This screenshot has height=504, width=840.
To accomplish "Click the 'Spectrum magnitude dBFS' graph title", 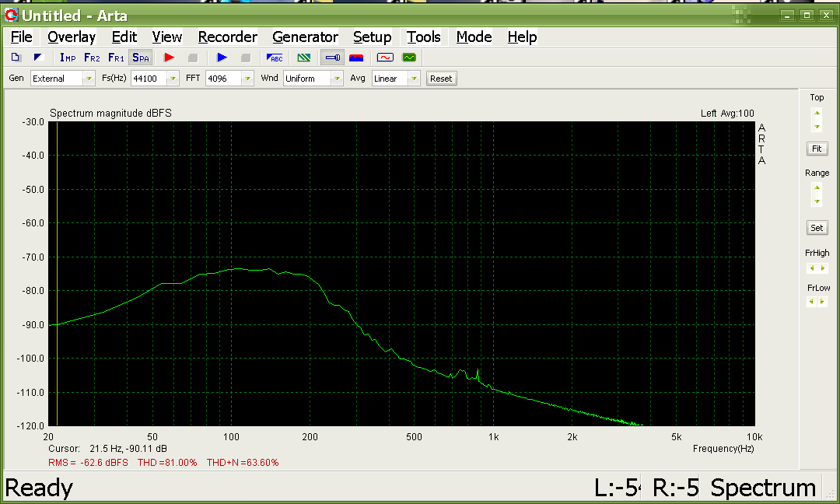I will tap(110, 113).
